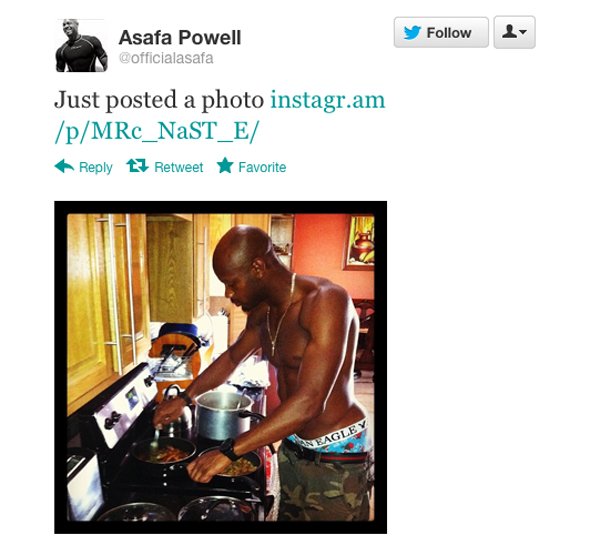The image size is (590, 545).
Task: Click the framed painting on the red wall
Action: 360,242
